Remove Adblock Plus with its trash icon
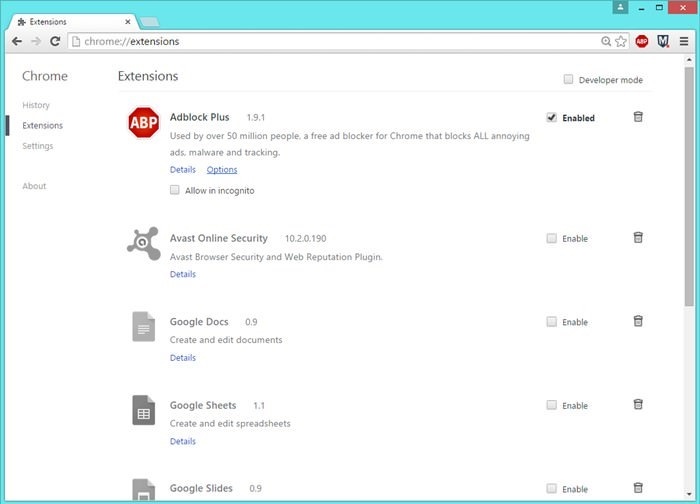The image size is (700, 504). (x=638, y=117)
